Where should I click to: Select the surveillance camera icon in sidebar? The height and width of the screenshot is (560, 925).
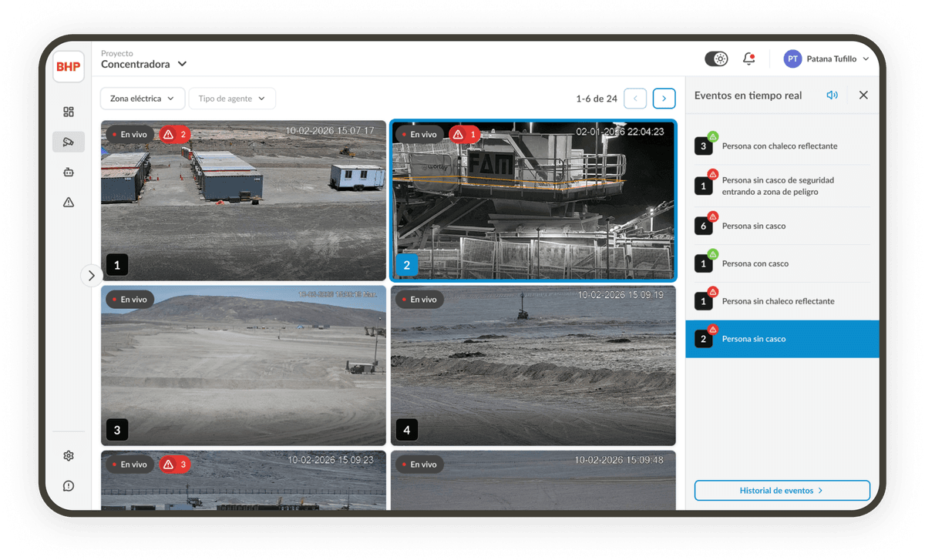(69, 142)
